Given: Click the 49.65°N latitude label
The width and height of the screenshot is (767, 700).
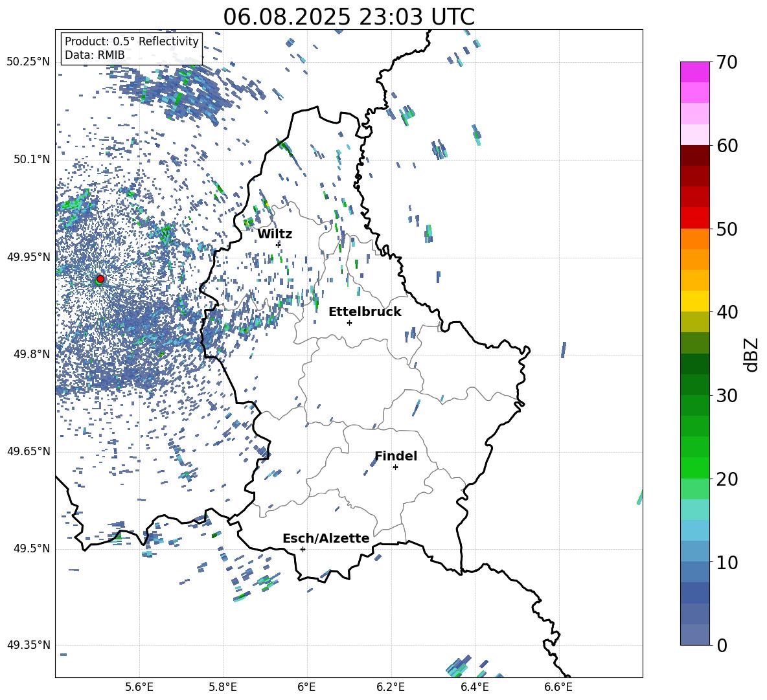Looking at the screenshot, I should click(x=29, y=451).
